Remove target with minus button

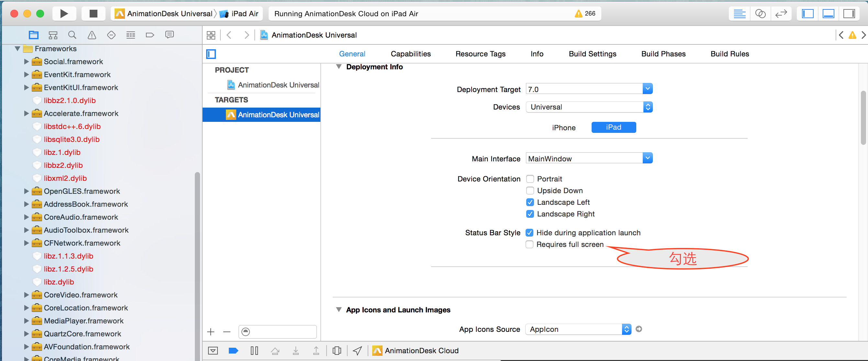click(x=227, y=332)
